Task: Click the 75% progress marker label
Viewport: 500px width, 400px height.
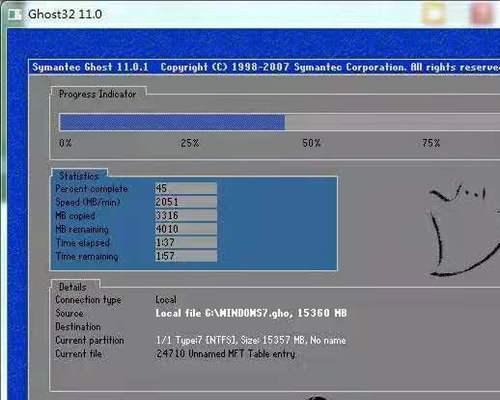Action: (431, 143)
